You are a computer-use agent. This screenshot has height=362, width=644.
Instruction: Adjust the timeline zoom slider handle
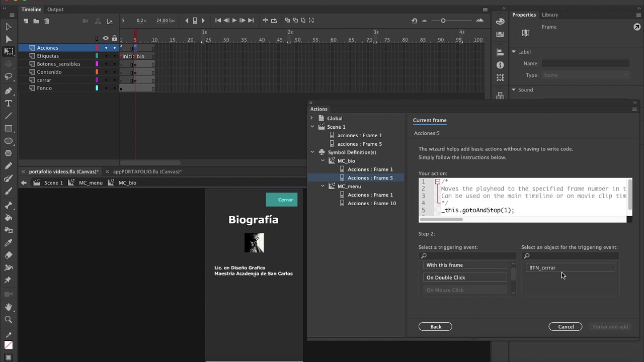(x=443, y=21)
